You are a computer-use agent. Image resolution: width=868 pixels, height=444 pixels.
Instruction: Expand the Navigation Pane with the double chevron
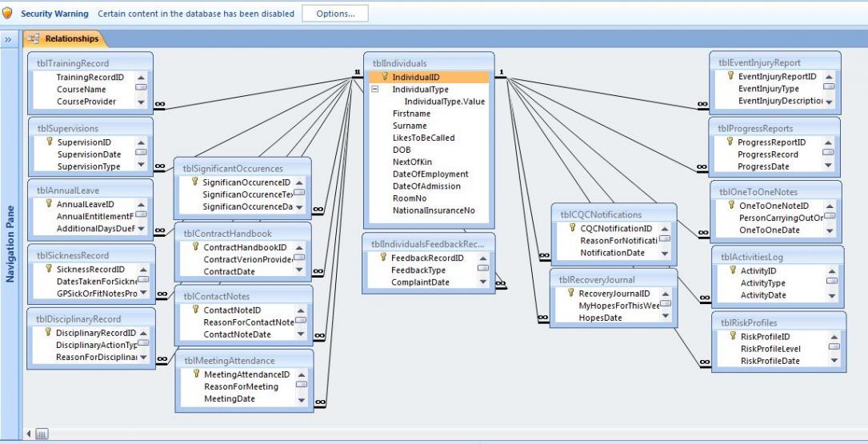coord(8,40)
